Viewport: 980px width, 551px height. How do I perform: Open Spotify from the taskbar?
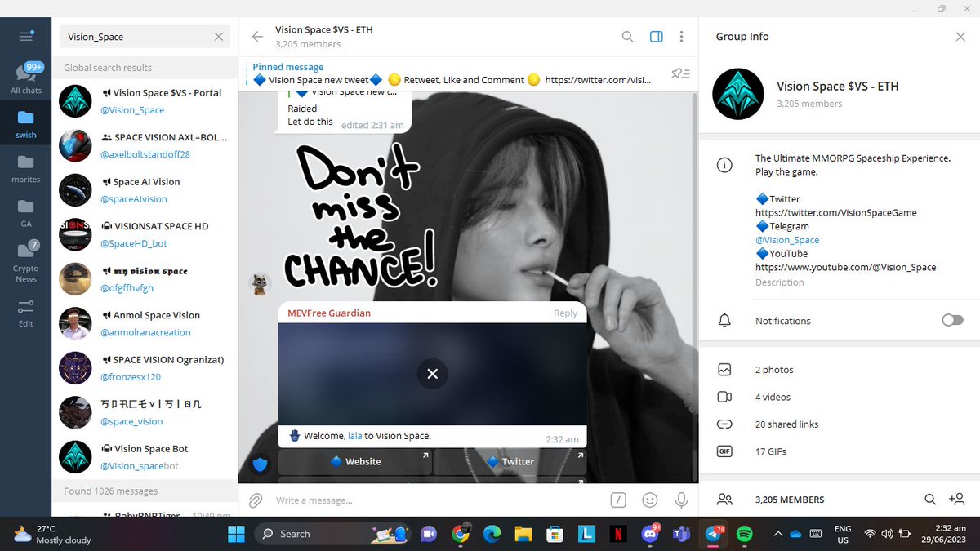pos(744,535)
